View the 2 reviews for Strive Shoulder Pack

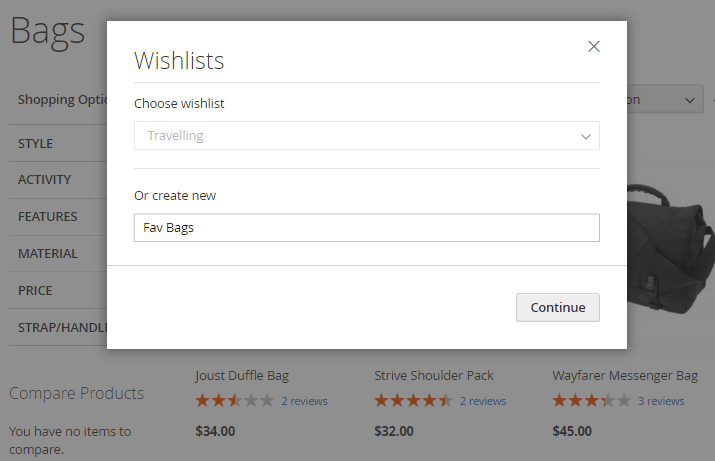coord(483,401)
